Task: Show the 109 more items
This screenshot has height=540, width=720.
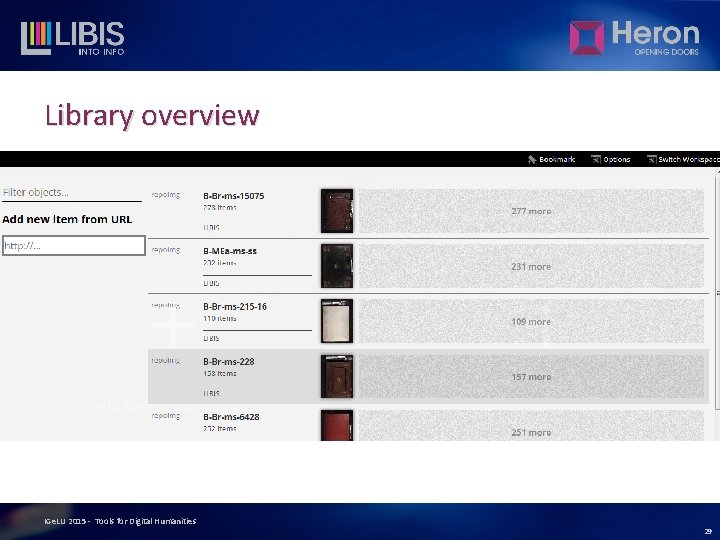Action: coord(531,321)
